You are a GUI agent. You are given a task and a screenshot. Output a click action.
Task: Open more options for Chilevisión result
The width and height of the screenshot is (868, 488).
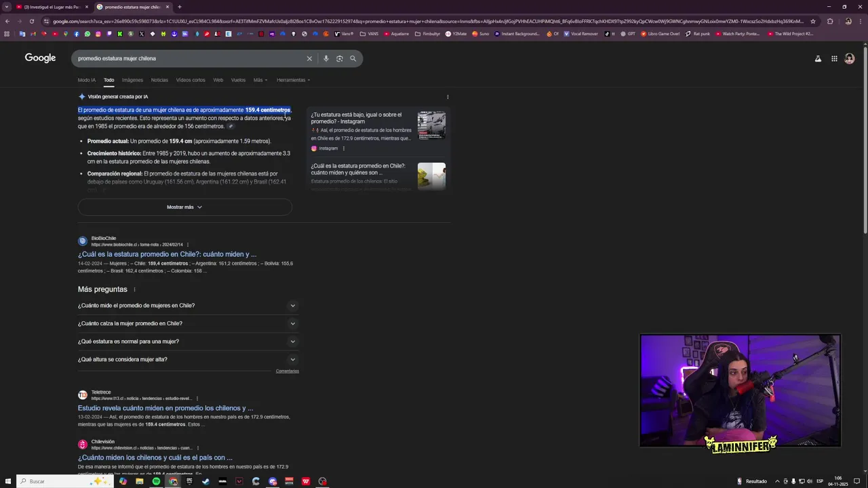(x=198, y=448)
